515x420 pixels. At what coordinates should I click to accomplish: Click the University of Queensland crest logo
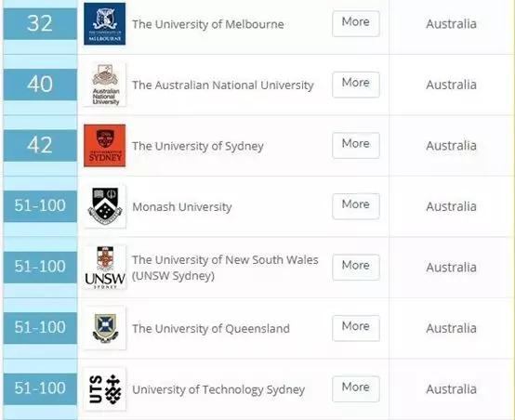(x=104, y=328)
